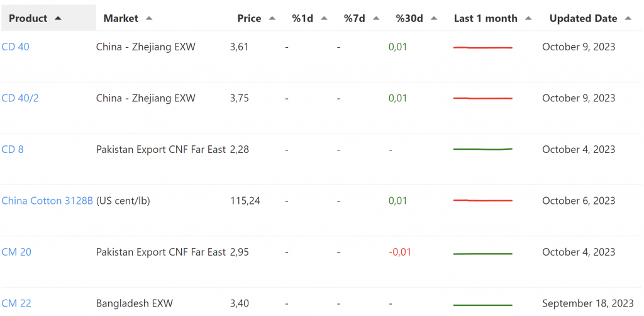Click the %30d sort arrow icon
The height and width of the screenshot is (316, 644).
pyautogui.click(x=434, y=18)
